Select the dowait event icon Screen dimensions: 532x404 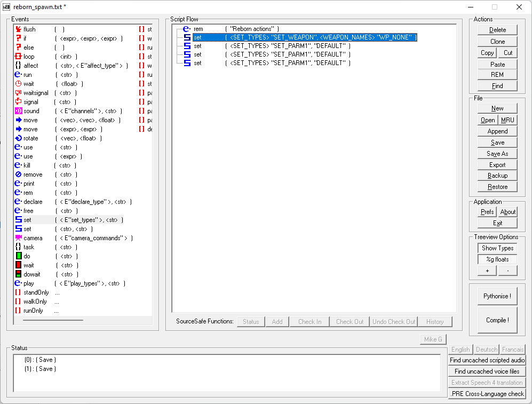pos(19,274)
